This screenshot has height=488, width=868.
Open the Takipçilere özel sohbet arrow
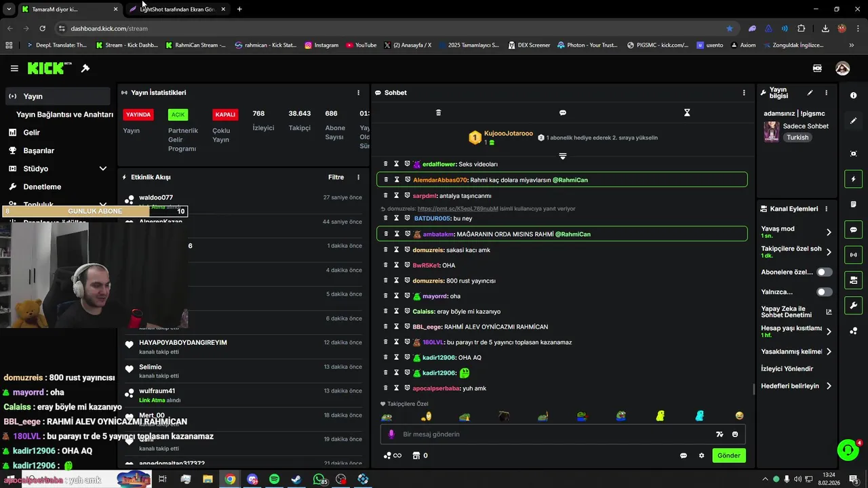[829, 252]
